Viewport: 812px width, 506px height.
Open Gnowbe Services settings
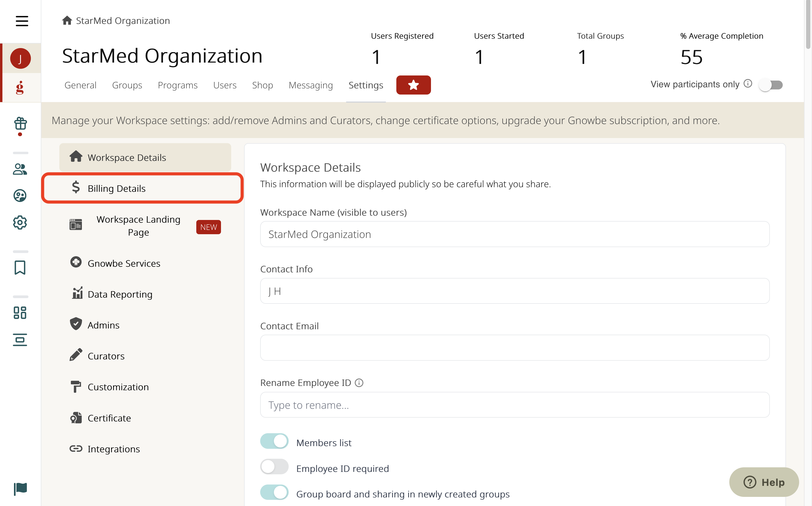(x=145, y=263)
